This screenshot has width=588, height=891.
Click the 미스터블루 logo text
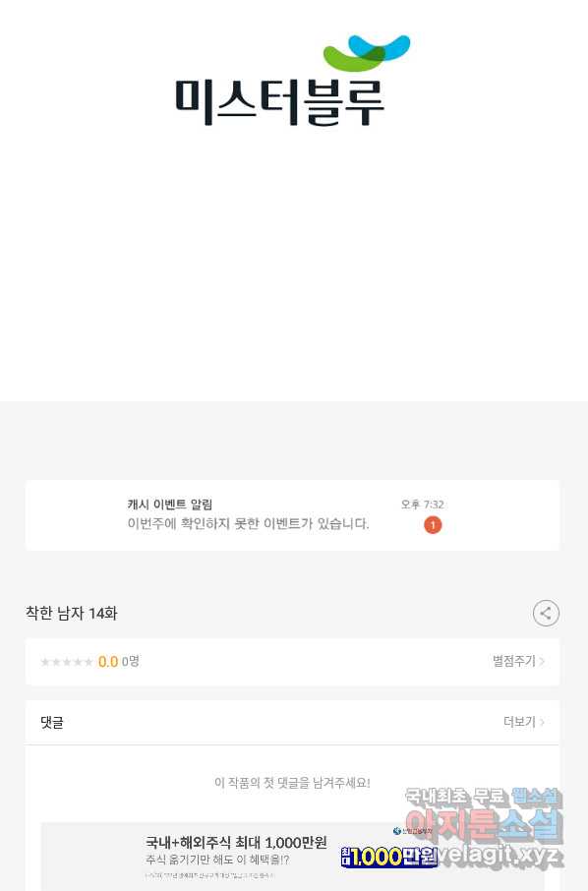[x=279, y=102]
